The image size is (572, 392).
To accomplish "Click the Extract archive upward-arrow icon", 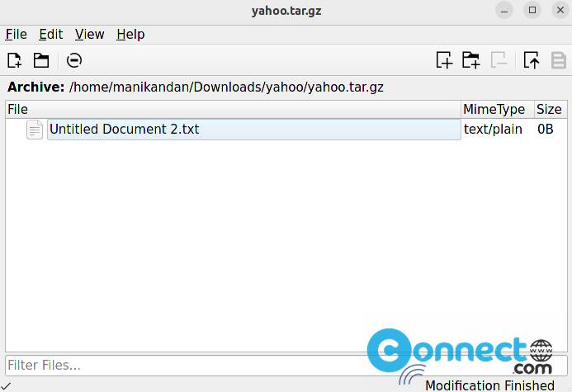I will 532,59.
